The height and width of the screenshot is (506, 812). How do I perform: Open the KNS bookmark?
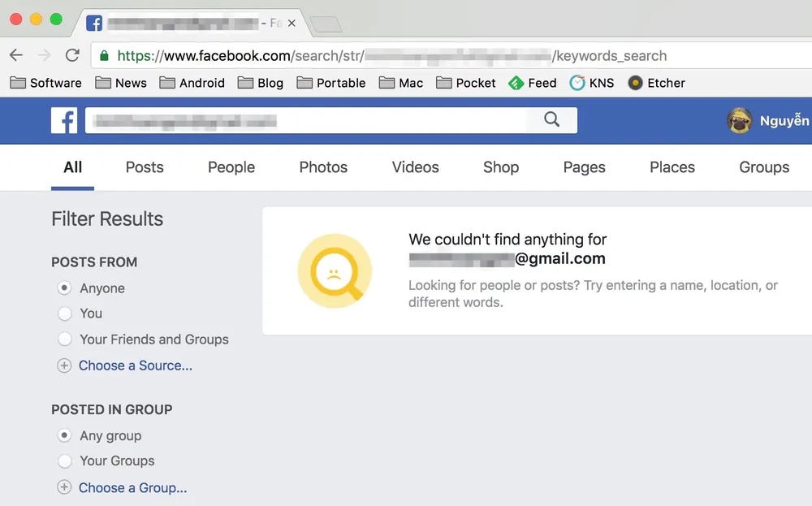tap(592, 83)
